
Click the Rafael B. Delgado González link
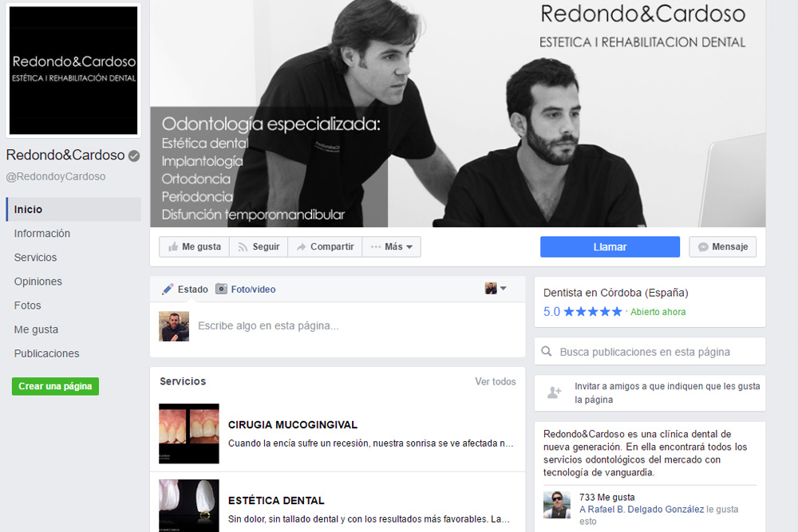coord(642,509)
